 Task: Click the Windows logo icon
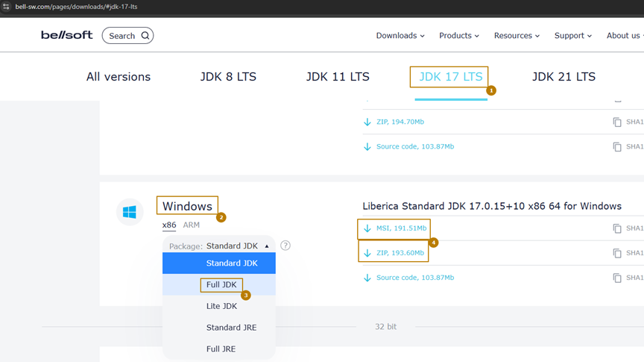[x=130, y=213]
